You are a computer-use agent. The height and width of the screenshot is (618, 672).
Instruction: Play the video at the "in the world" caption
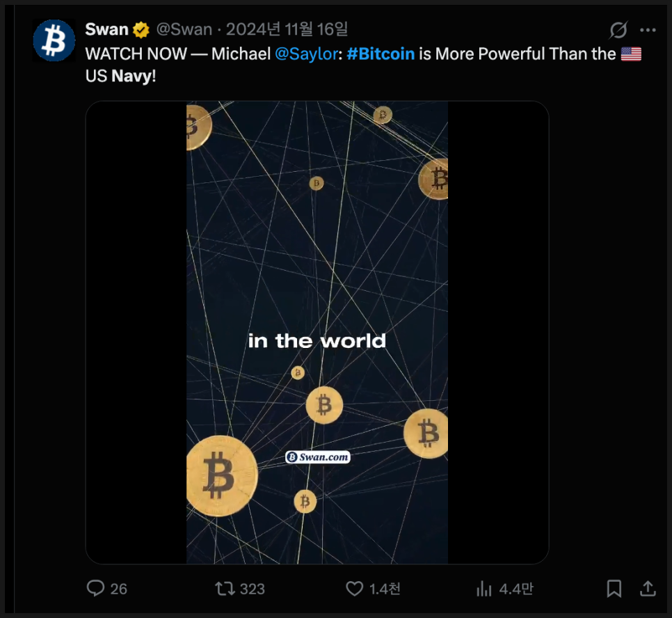(317, 340)
